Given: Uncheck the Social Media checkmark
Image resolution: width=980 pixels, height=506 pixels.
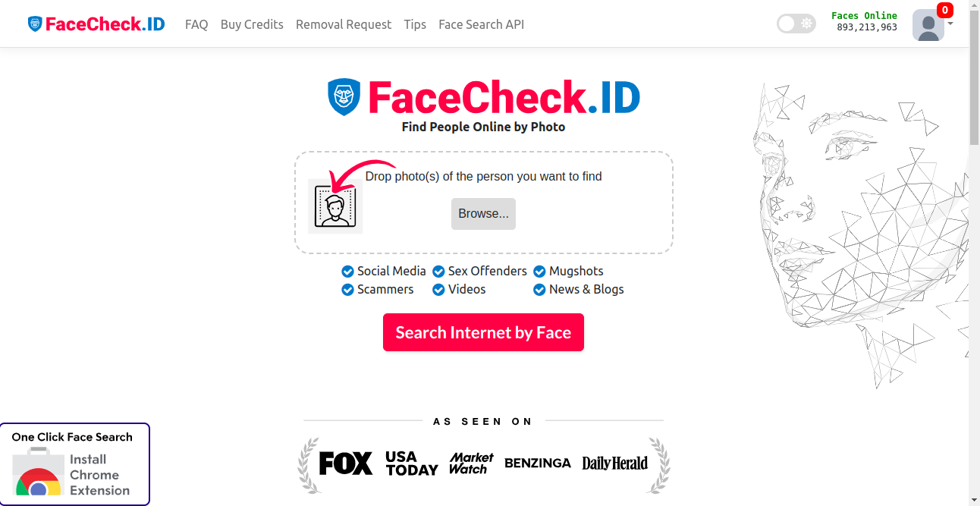Looking at the screenshot, I should tap(348, 272).
